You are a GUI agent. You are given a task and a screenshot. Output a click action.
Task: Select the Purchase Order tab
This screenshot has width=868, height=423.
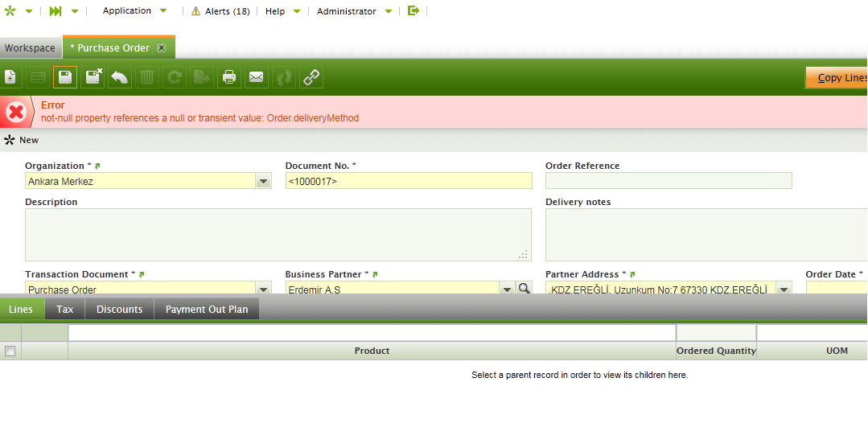(x=113, y=48)
